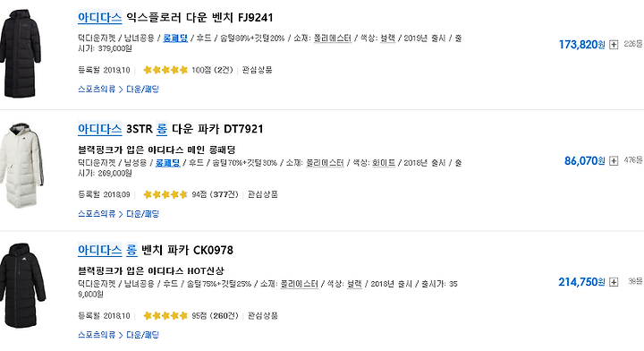Click the 214,750원 price link
The height and width of the screenshot is (351, 644).
[x=581, y=282]
